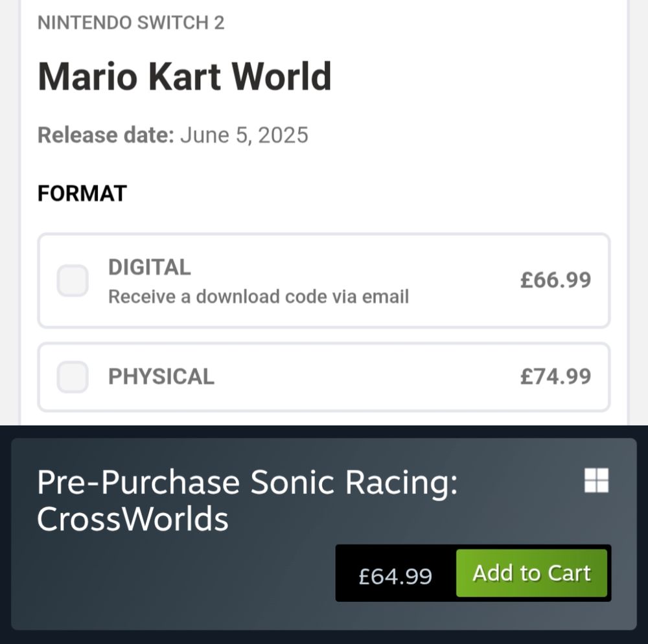Click the £66.99 digital price
The image size is (648, 644).
tap(555, 280)
